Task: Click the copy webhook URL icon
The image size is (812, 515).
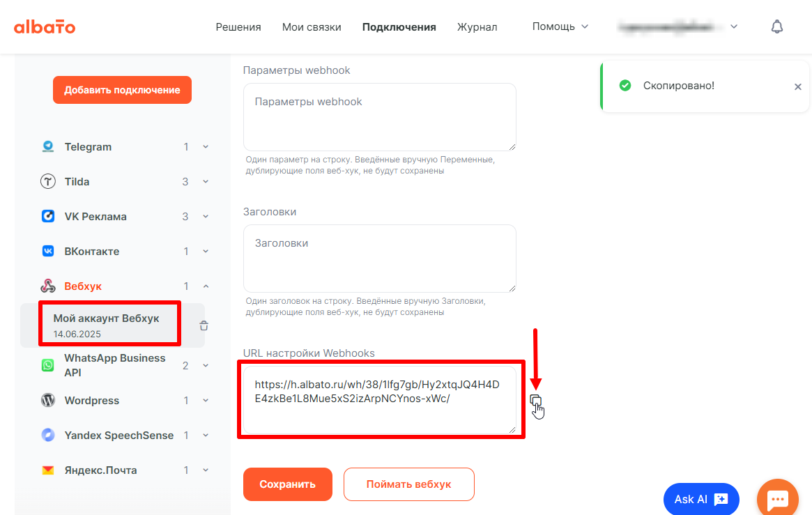Action: (535, 400)
